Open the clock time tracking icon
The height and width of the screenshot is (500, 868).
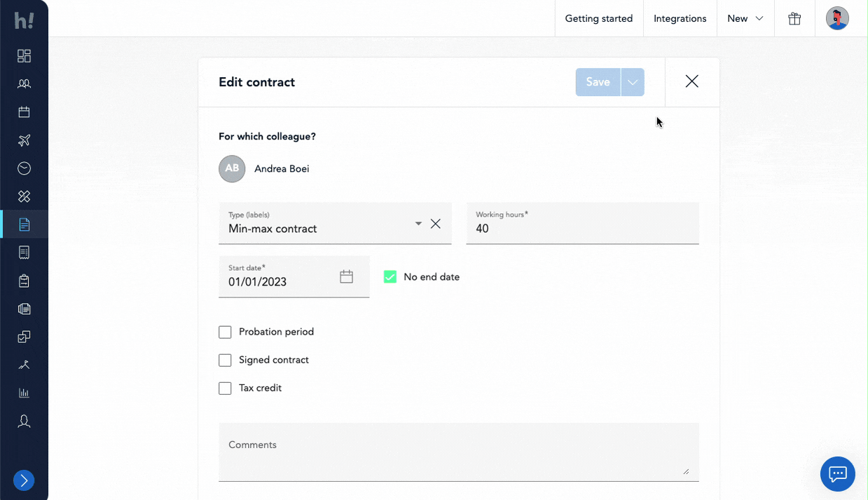[24, 168]
